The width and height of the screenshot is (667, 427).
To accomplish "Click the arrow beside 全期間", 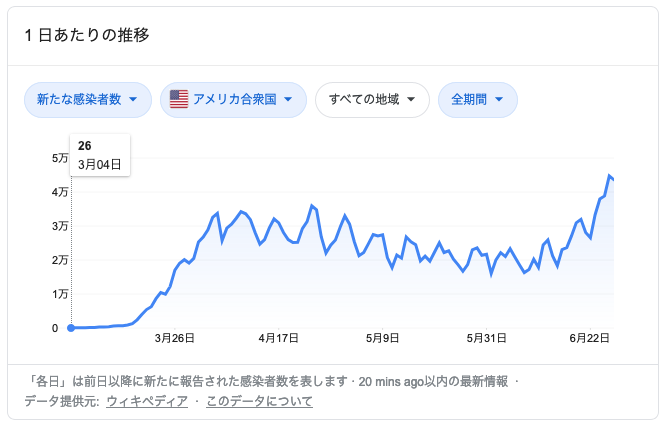I will (499, 99).
